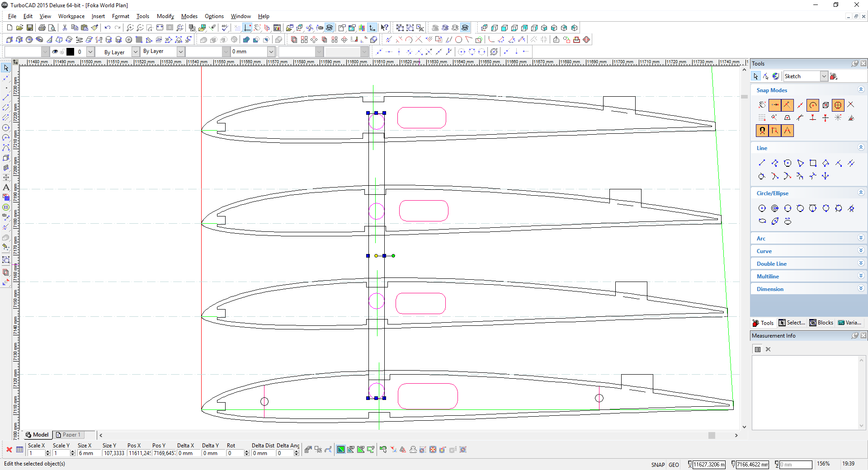Open the Blocks palette tab

pos(821,323)
